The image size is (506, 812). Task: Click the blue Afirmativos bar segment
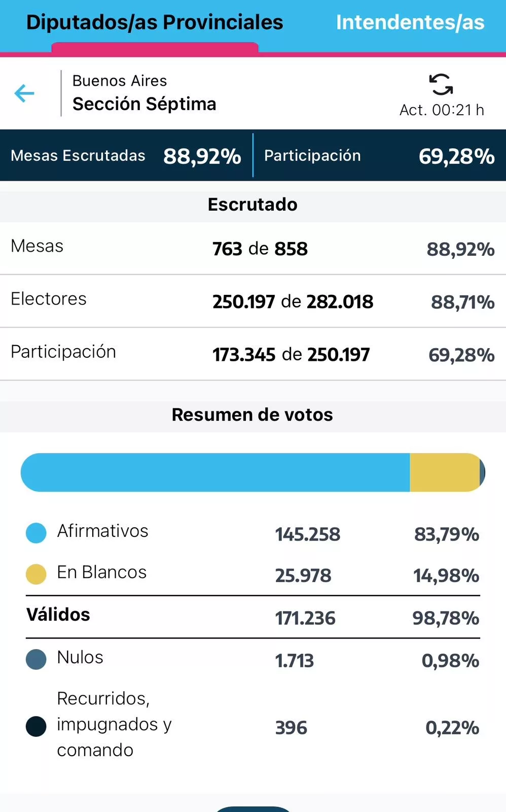coord(215,472)
